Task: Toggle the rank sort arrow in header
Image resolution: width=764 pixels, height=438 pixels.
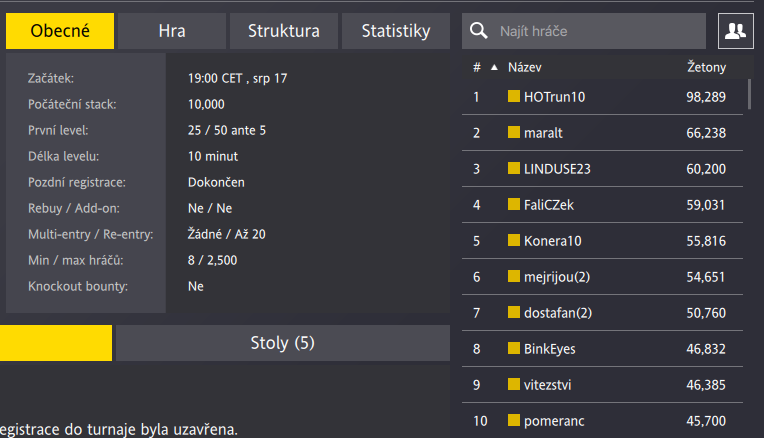Action: [x=494, y=67]
